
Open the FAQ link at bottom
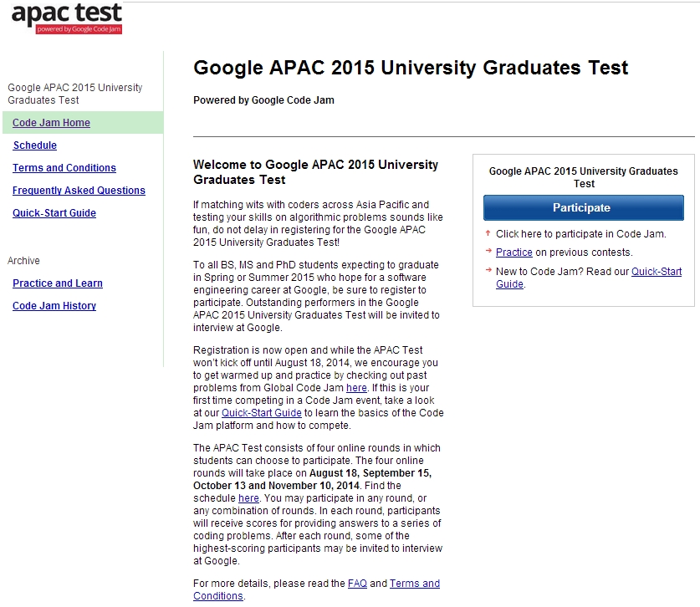click(x=357, y=584)
